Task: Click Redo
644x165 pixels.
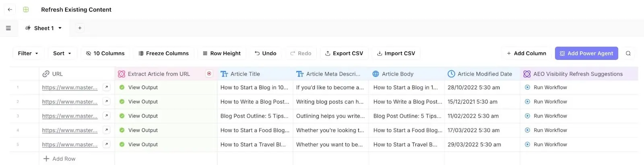Action: (x=301, y=53)
